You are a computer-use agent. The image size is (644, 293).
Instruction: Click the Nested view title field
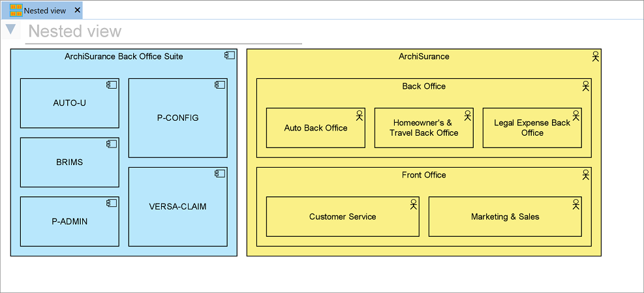163,31
